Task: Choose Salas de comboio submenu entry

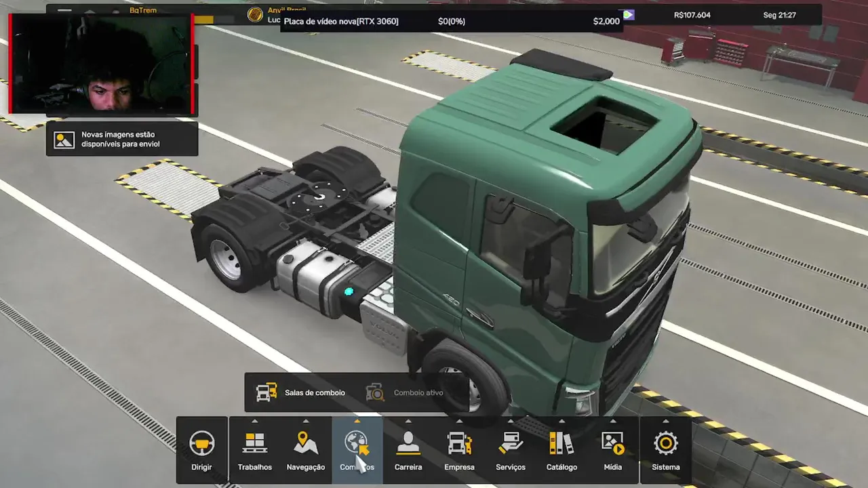Action: 300,392
